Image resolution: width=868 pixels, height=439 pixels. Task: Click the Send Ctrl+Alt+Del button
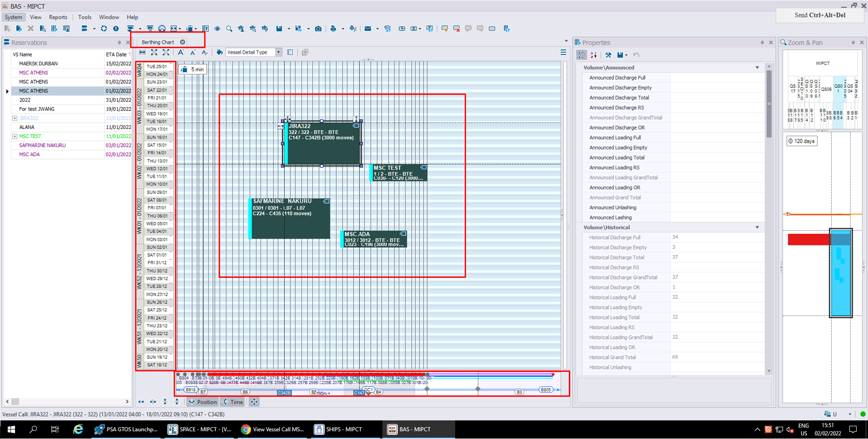(820, 15)
